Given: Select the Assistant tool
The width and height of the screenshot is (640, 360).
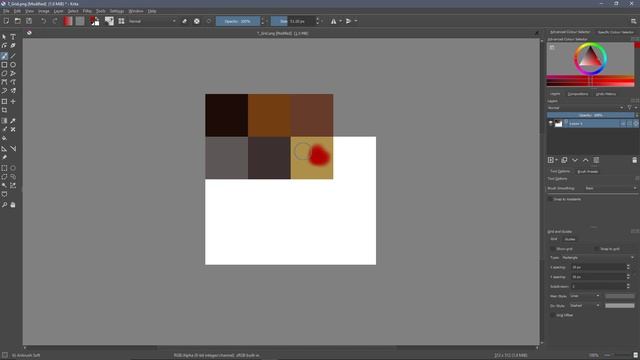Looking at the screenshot, I should (4, 149).
